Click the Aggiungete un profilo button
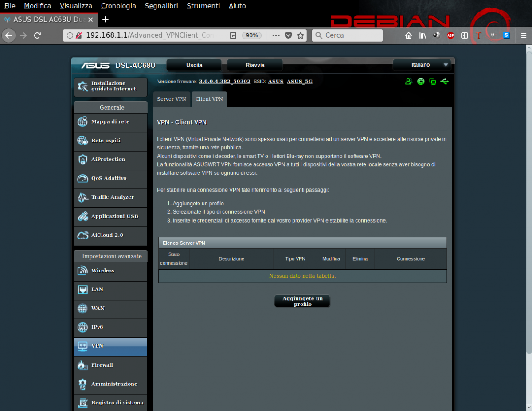The width and height of the screenshot is (532, 411). pyautogui.click(x=302, y=301)
